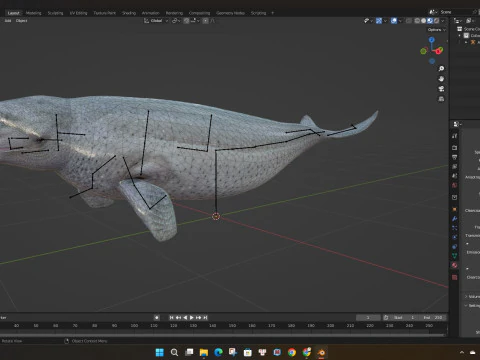The width and height of the screenshot is (480, 360).
Task: Switch to solid viewport shading
Action: (x=423, y=21)
